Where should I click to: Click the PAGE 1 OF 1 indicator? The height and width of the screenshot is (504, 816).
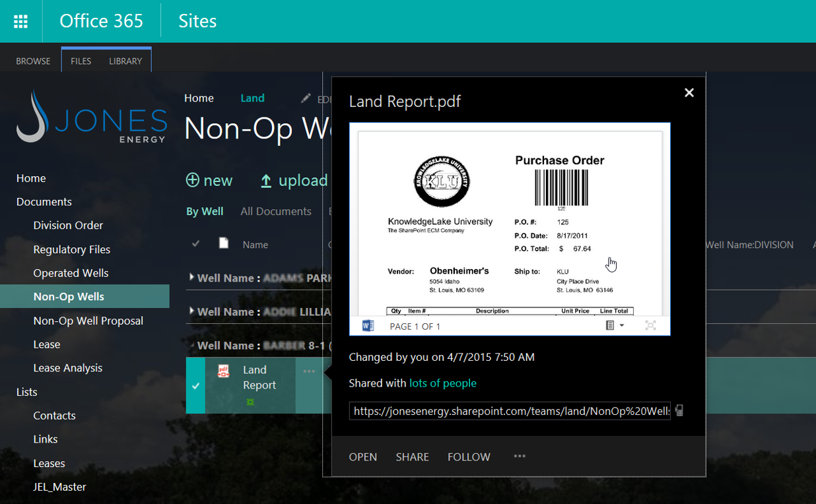(x=415, y=327)
